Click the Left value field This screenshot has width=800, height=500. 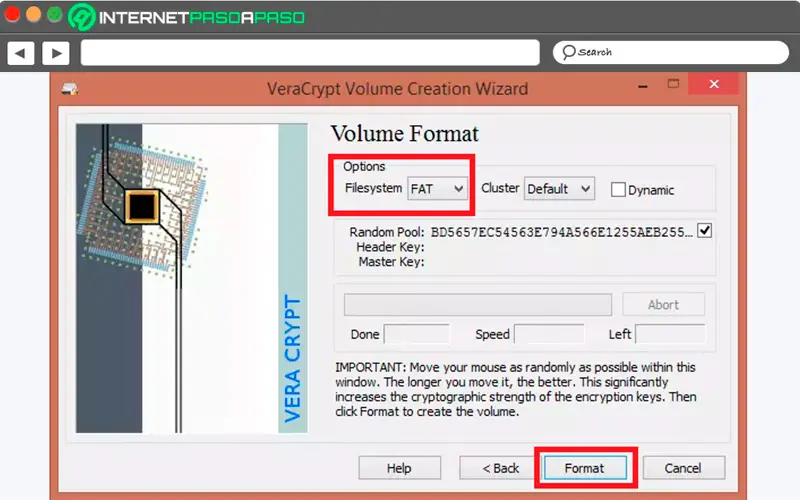click(670, 334)
